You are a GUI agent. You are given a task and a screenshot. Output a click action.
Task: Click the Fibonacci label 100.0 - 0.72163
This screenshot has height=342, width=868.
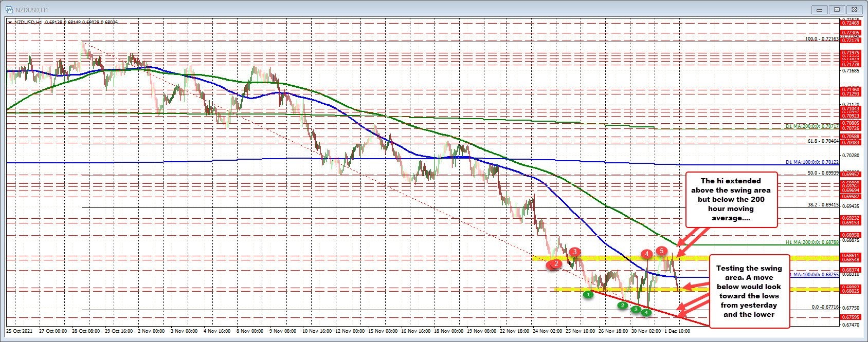(822, 39)
